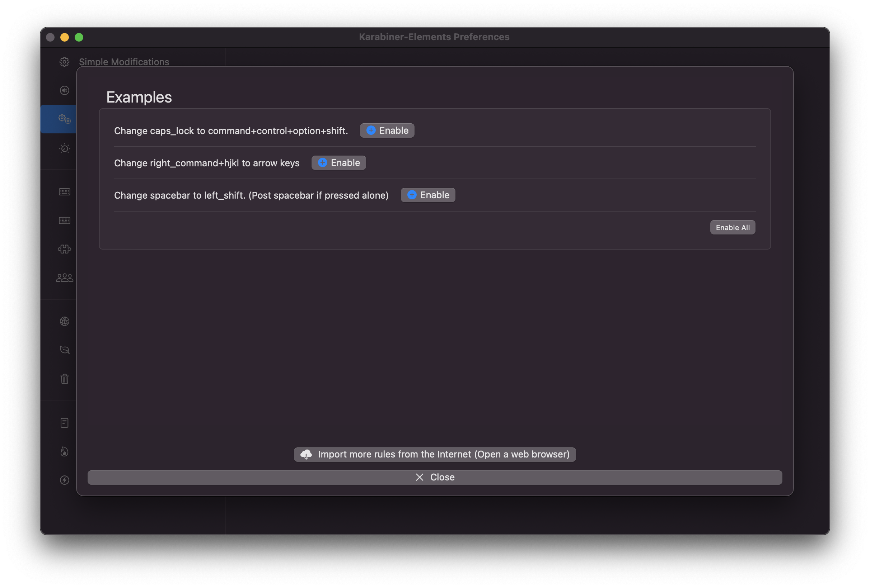Screen dimensions: 870x588
Task: Enable the caps_lock to command+control+option+shift rule
Action: tap(387, 131)
